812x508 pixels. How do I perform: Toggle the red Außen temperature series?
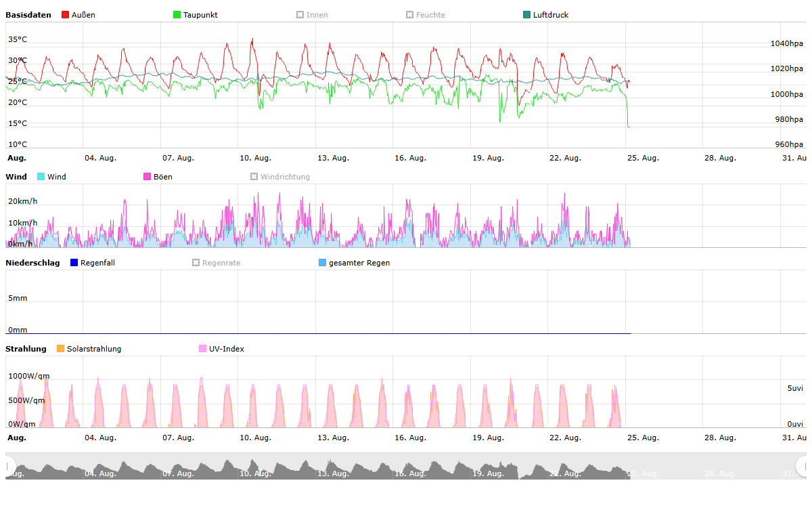pyautogui.click(x=78, y=15)
